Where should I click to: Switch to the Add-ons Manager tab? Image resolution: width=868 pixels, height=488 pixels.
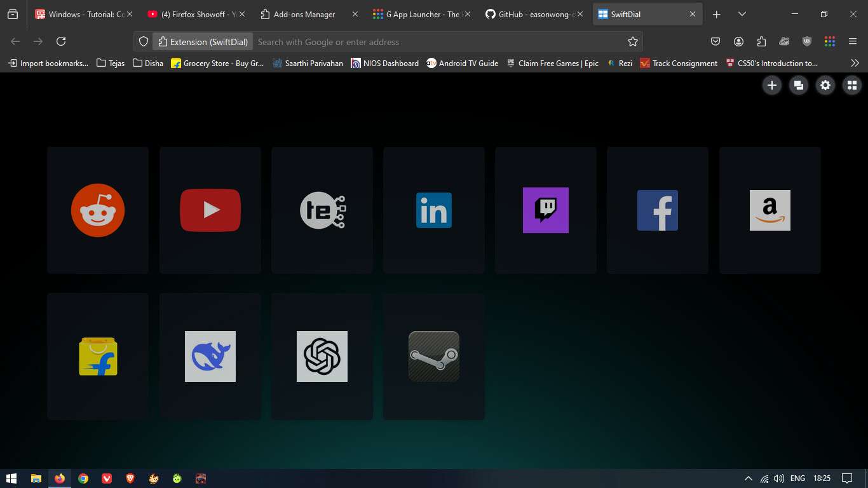[x=304, y=14]
